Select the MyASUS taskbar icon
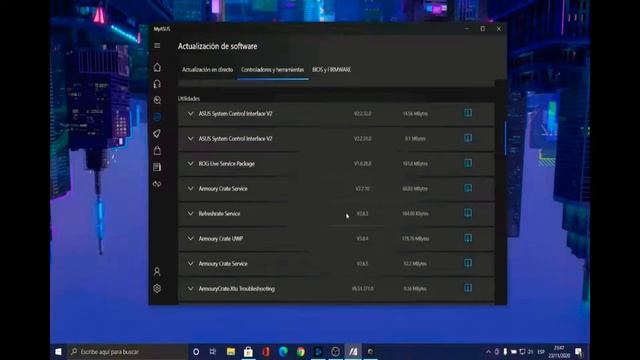Viewport: 640px width, 360px height. tap(353, 351)
